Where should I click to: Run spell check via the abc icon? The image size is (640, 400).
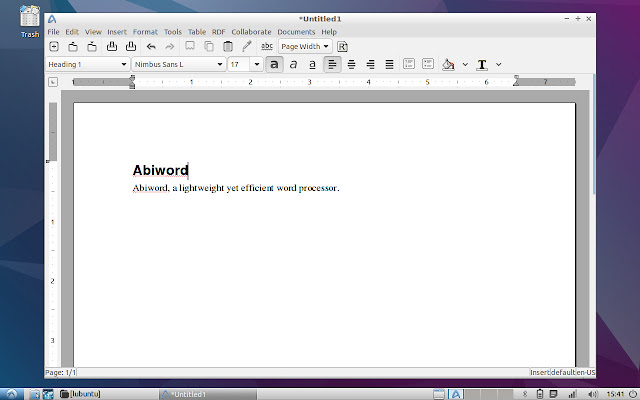pos(267,46)
